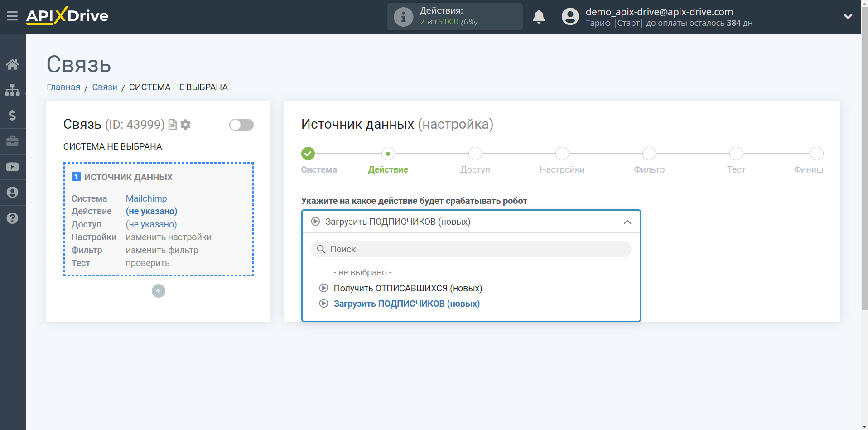Image resolution: width=868 pixels, height=430 pixels.
Task: Choose Загрузить ПОДПИСЧИКОВ (новых) in list
Action: (407, 304)
